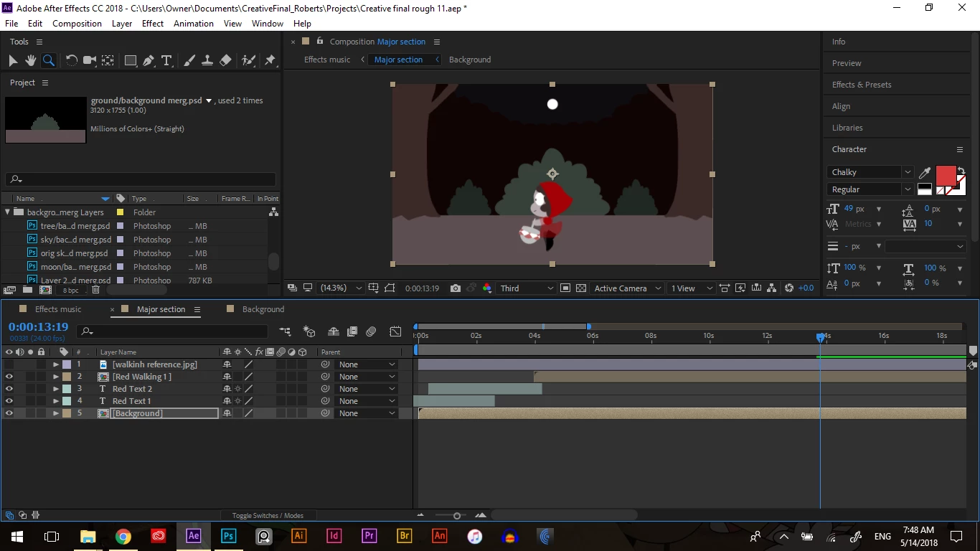The height and width of the screenshot is (551, 980).
Task: Open the Window menu
Action: [268, 24]
